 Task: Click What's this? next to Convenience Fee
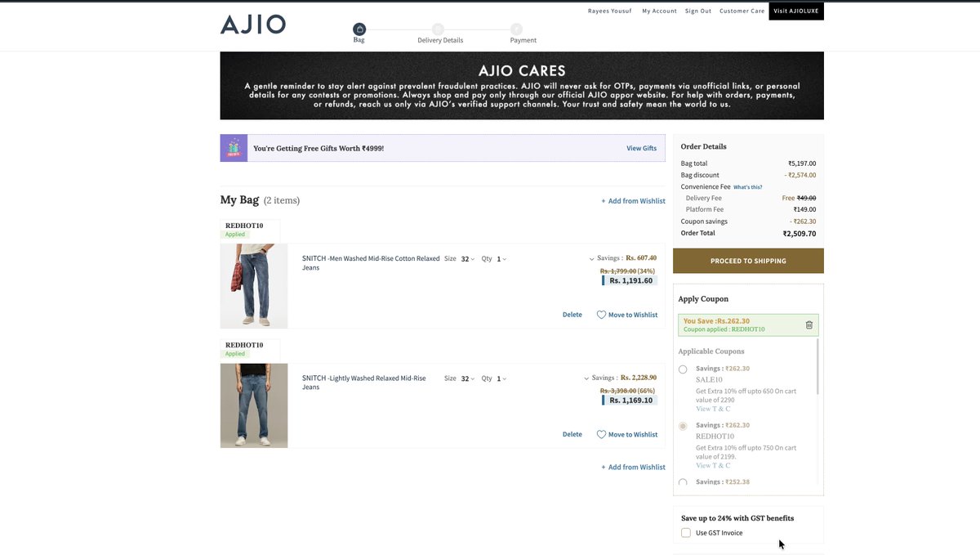pos(748,187)
